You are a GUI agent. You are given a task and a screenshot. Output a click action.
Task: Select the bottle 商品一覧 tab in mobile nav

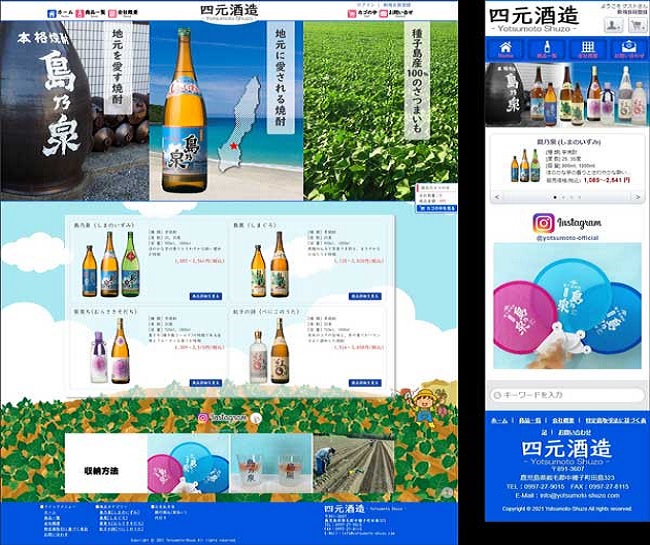[x=547, y=49]
